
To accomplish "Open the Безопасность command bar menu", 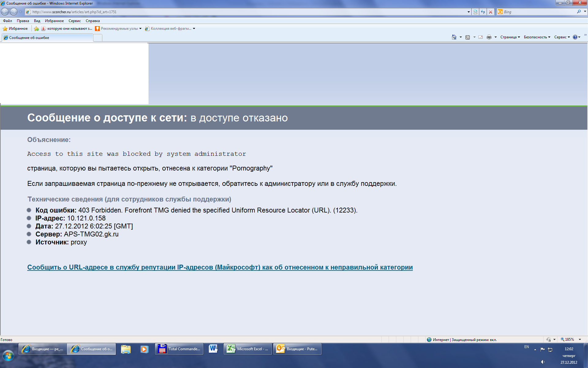I will (x=537, y=37).
